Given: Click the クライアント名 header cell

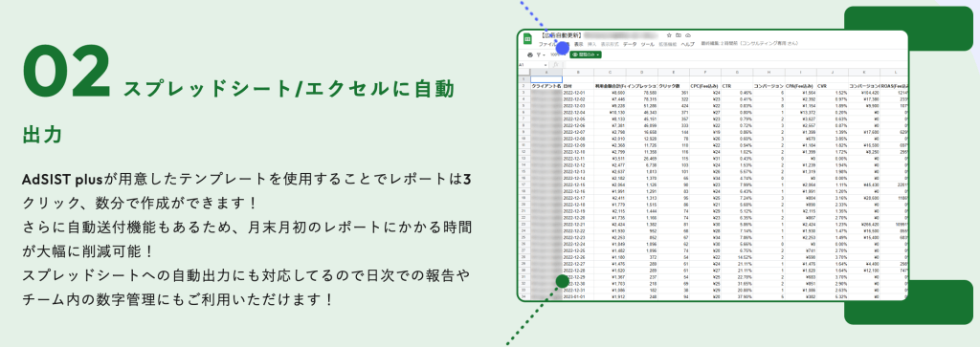Looking at the screenshot, I should (546, 85).
